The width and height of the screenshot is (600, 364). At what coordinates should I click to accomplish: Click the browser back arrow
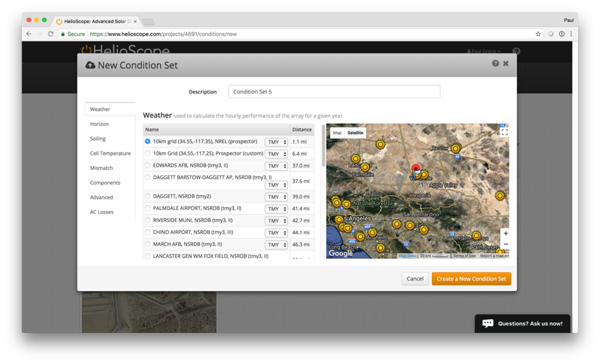tap(29, 34)
